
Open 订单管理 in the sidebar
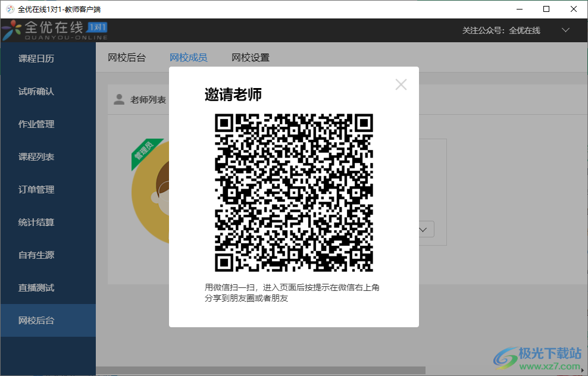tap(36, 189)
